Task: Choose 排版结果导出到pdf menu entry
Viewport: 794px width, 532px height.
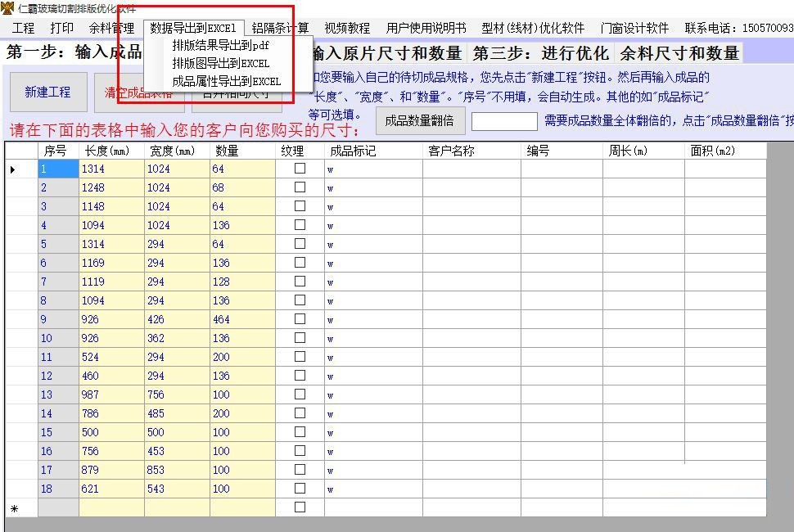Action: (220, 46)
